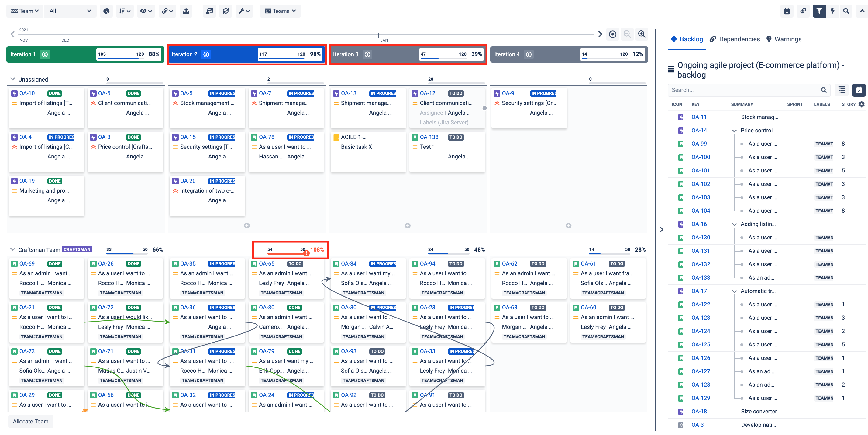The image size is (868, 435).
Task: Toggle the calendar view icon beside backlog search
Action: [859, 90]
